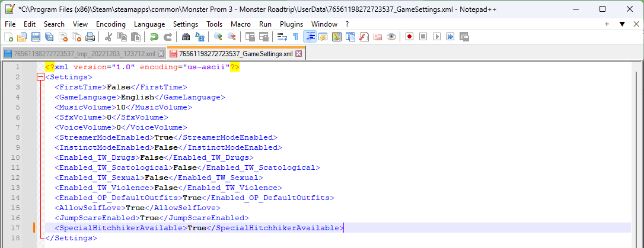The width and height of the screenshot is (644, 248).
Task: Open the Macro menu
Action: pyautogui.click(x=241, y=24)
